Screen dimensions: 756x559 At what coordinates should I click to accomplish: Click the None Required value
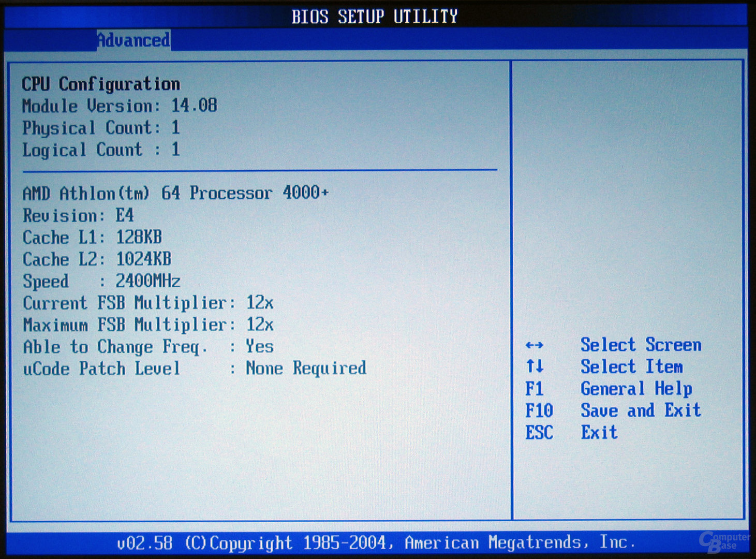pyautogui.click(x=306, y=369)
